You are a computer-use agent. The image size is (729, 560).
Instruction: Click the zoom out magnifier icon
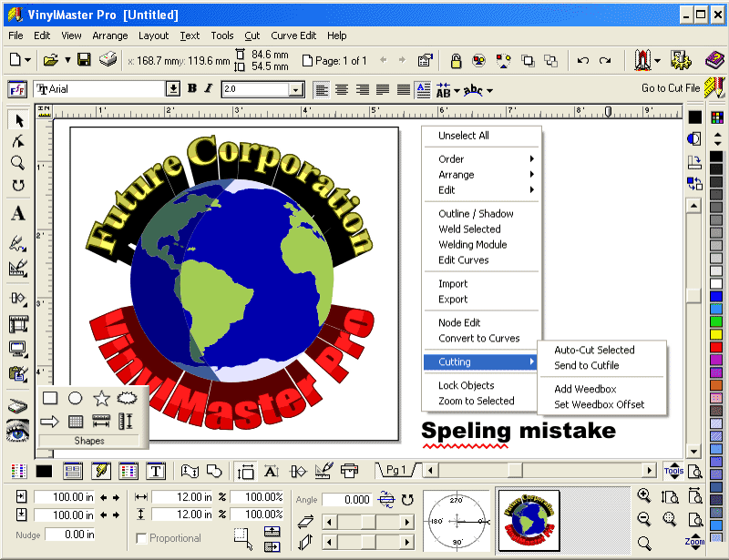[x=644, y=519]
